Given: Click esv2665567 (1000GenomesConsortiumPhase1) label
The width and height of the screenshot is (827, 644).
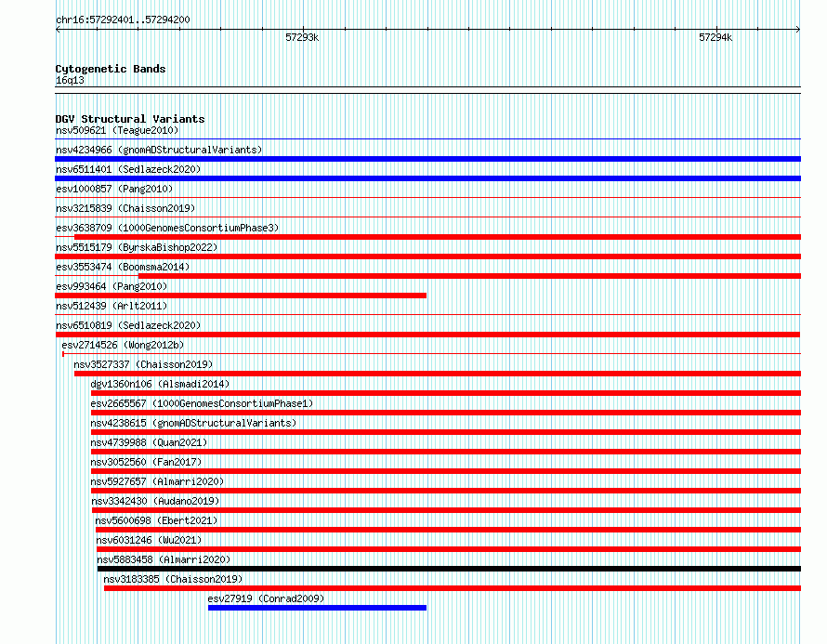Looking at the screenshot, I should pyautogui.click(x=202, y=403).
